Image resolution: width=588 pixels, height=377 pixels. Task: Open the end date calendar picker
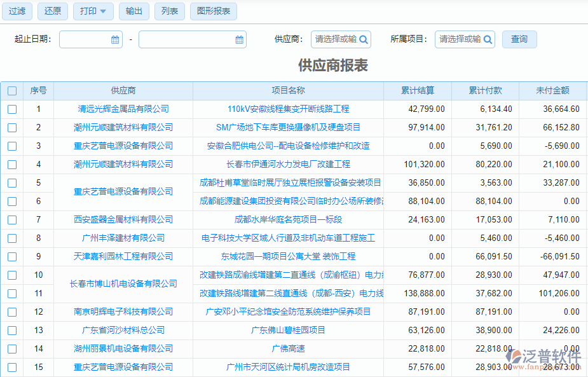coord(238,39)
